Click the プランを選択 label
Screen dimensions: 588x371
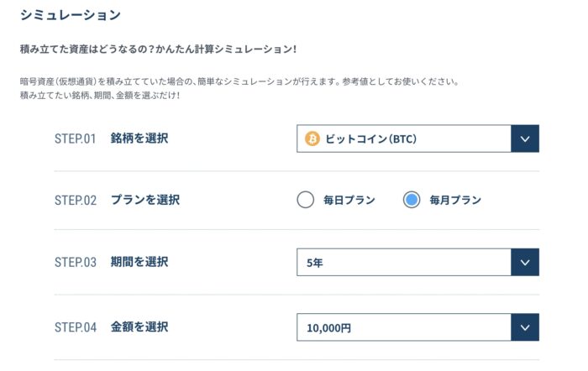click(x=144, y=200)
